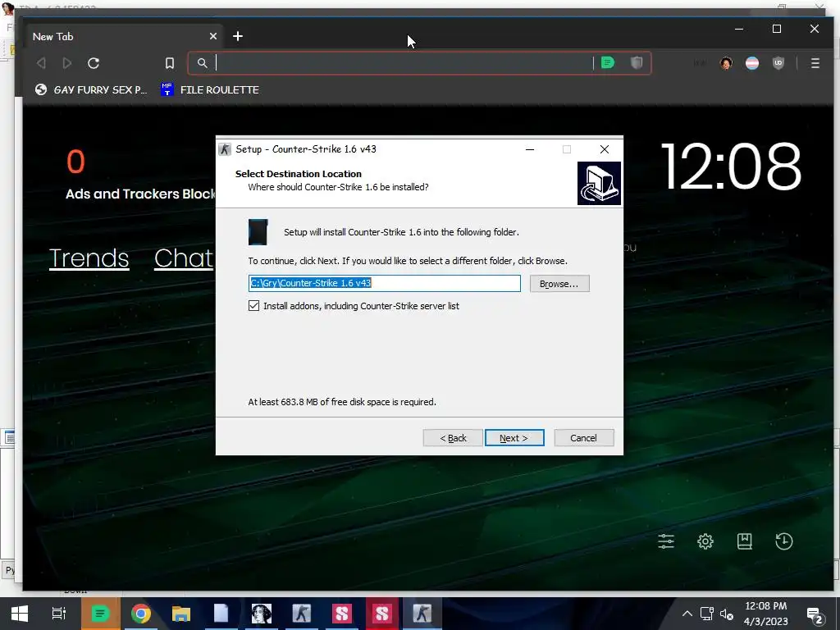Click the Ads and Trackers Blocked counter

coord(140,175)
